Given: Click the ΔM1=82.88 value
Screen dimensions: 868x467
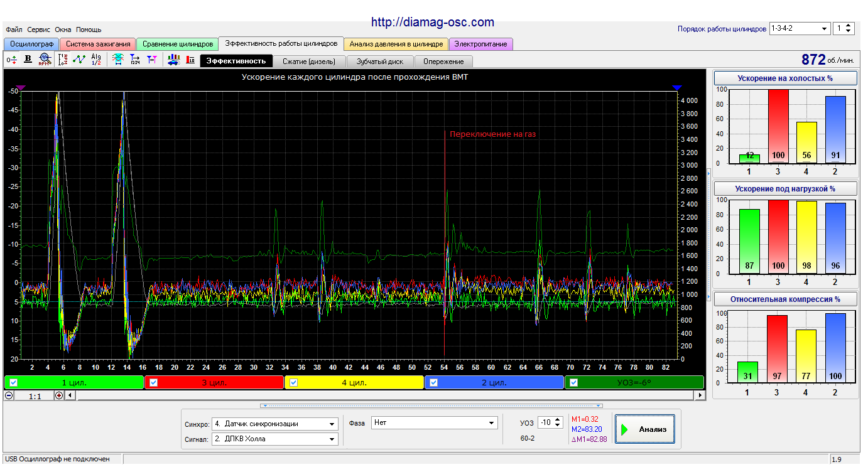Looking at the screenshot, I should [589, 439].
